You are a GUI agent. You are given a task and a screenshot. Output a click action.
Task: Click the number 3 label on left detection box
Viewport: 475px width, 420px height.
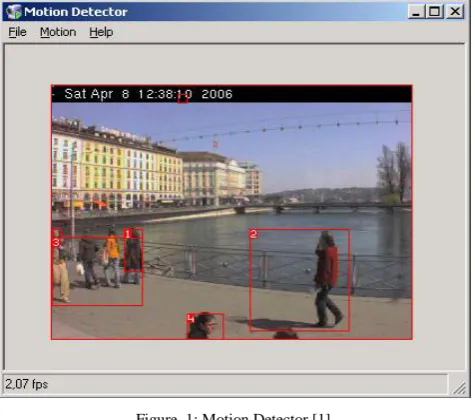[56, 243]
